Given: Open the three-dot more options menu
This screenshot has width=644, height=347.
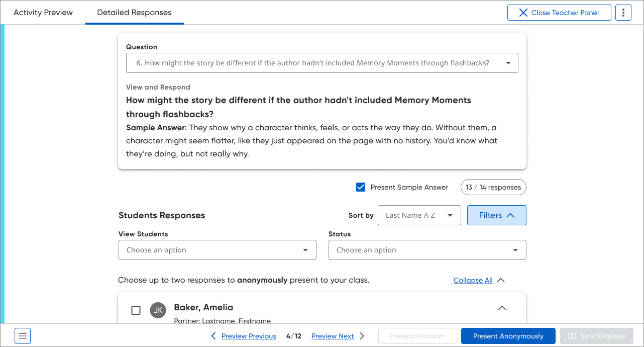Looking at the screenshot, I should (623, 13).
